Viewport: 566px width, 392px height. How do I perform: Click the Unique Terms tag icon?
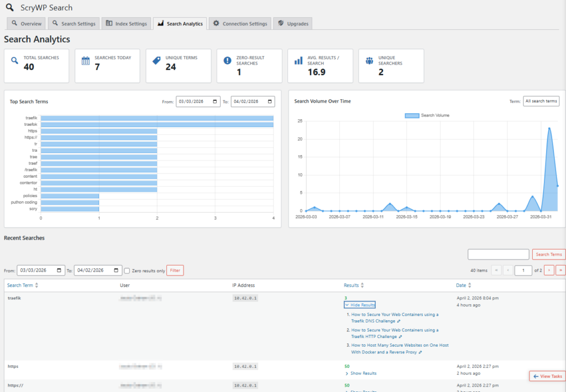tap(156, 60)
